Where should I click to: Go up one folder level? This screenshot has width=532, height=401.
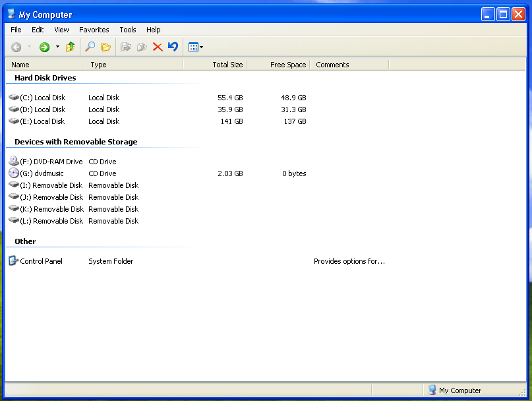tap(71, 47)
